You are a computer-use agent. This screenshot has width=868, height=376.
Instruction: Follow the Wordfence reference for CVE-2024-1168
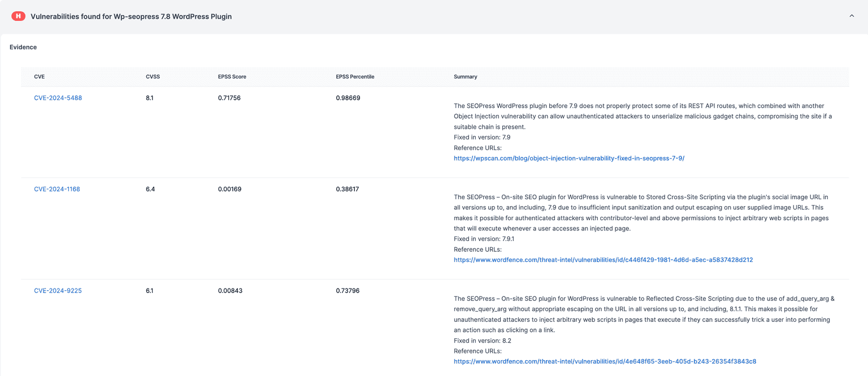603,260
